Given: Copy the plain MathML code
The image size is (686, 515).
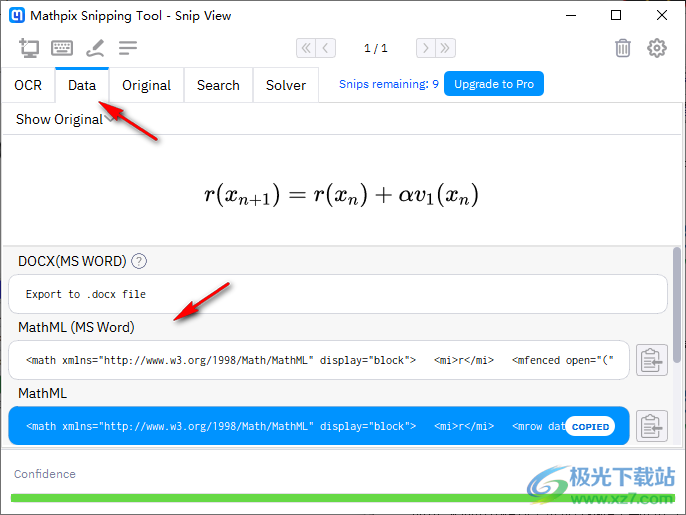Looking at the screenshot, I should 651,426.
